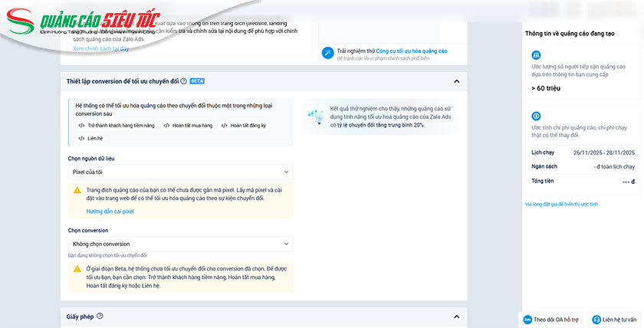Open the Công cụ tối ưu hóa quảng cáo link

point(410,50)
